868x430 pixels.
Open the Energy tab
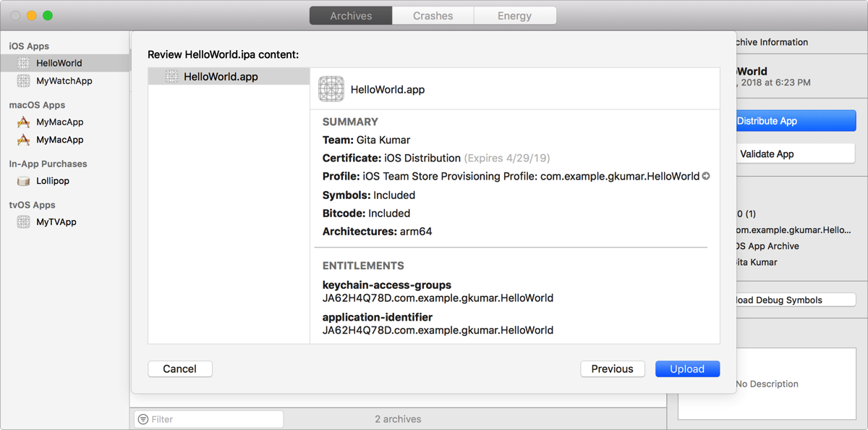pyautogui.click(x=514, y=16)
